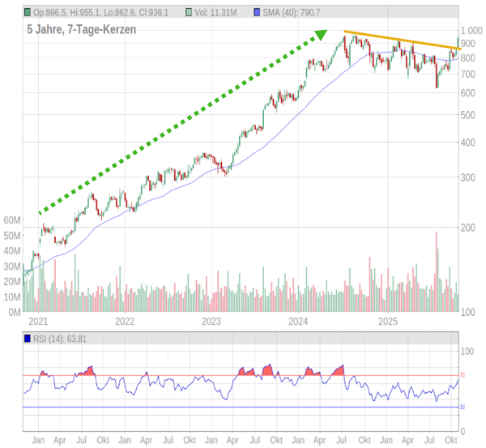Click the 2021 year label on time axis
Screen dimensions: 486x448
[36, 321]
